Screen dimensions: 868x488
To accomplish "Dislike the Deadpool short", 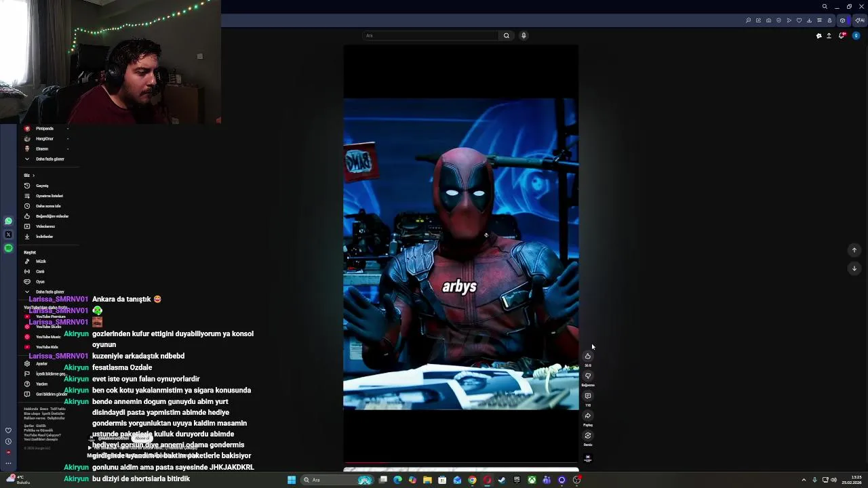I will coord(588,376).
